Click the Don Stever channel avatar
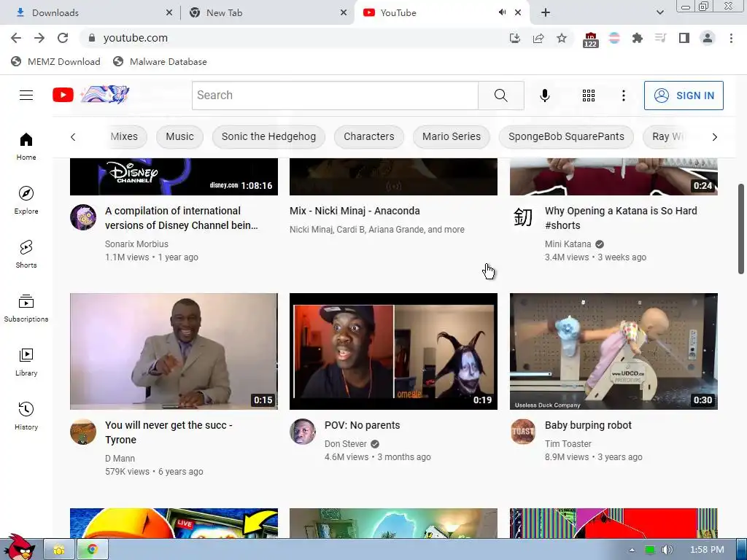Image resolution: width=747 pixels, height=560 pixels. pos(303,432)
